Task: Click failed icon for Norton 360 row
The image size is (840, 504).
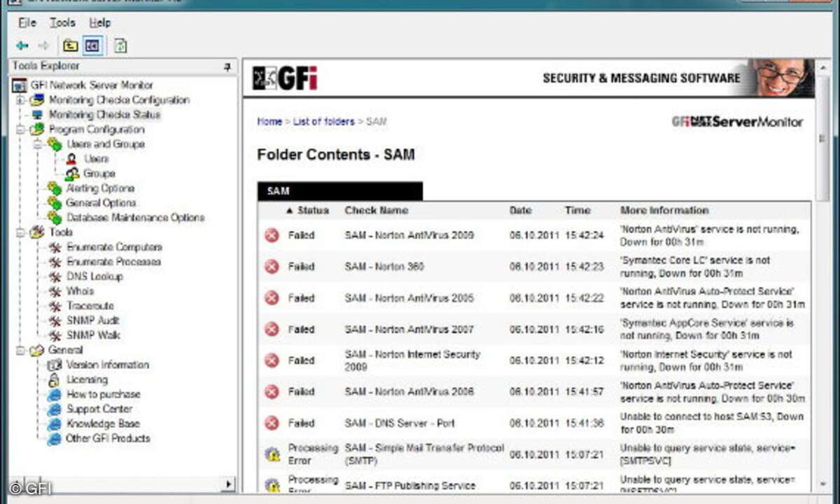Action: (x=272, y=267)
